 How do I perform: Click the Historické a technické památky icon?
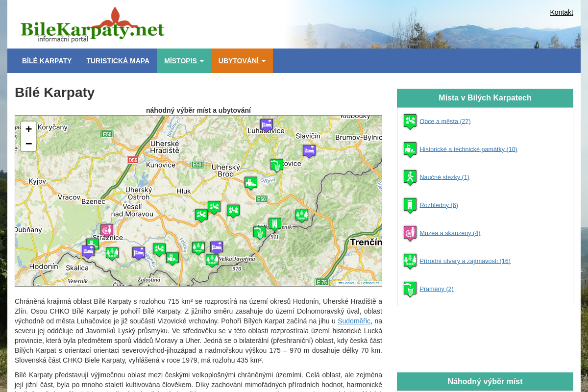410,149
